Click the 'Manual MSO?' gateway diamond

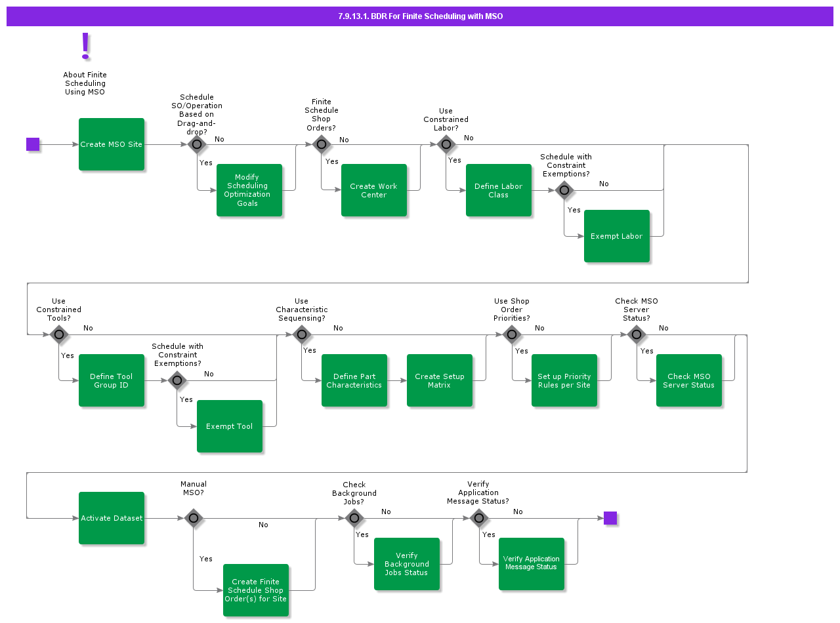[x=193, y=518]
